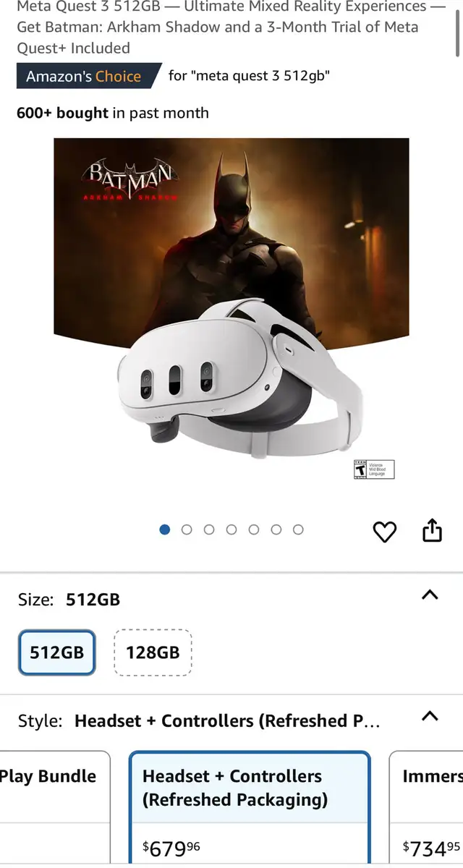Collapse the Size section chevron

tap(430, 595)
